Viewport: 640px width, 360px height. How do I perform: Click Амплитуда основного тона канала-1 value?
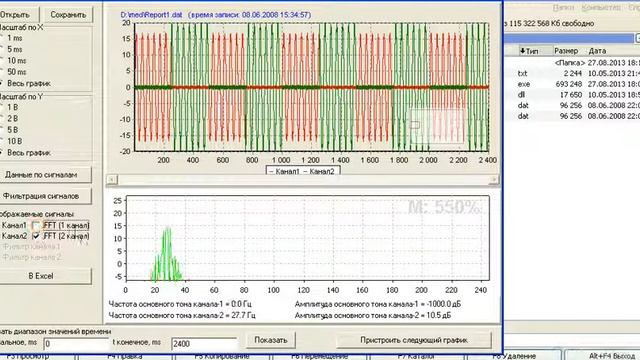point(378,304)
